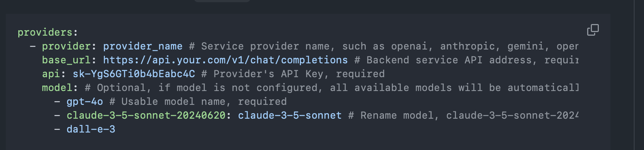644x150 pixels.
Task: Click claude-3-5-sonnet-20240620 model key
Action: [146, 115]
